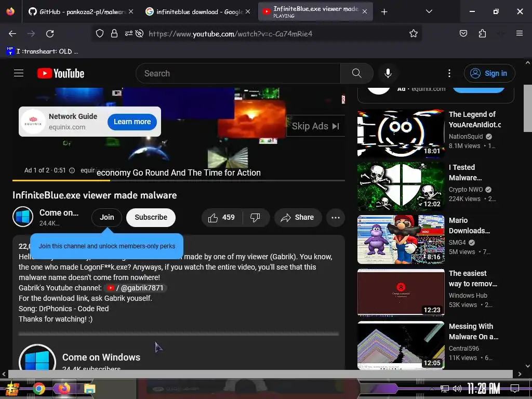Start voice search with microphone icon

click(x=388, y=73)
